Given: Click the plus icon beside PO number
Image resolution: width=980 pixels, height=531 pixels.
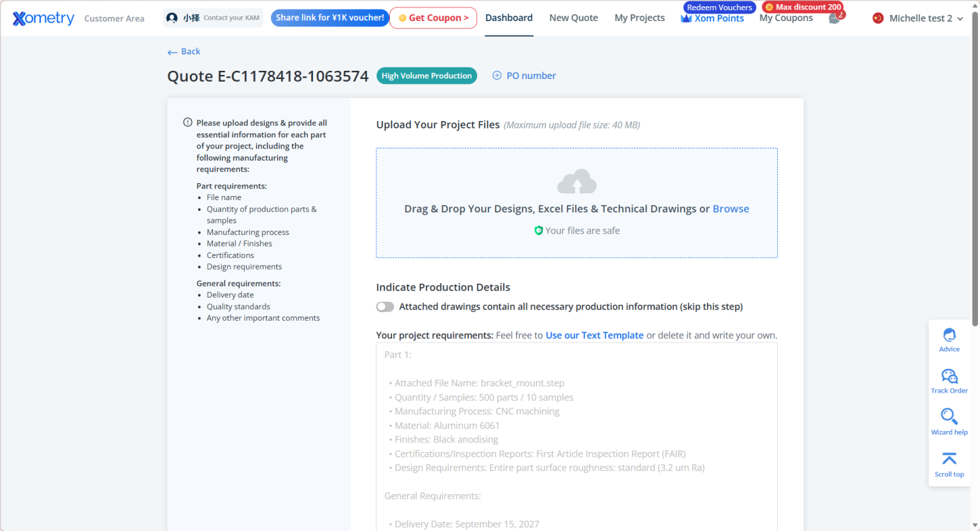Looking at the screenshot, I should click(x=497, y=76).
